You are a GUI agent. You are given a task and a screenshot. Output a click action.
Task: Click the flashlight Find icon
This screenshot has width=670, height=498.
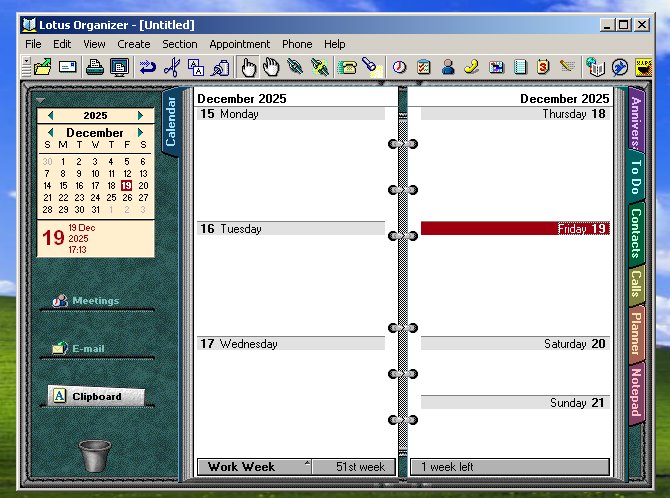click(370, 68)
